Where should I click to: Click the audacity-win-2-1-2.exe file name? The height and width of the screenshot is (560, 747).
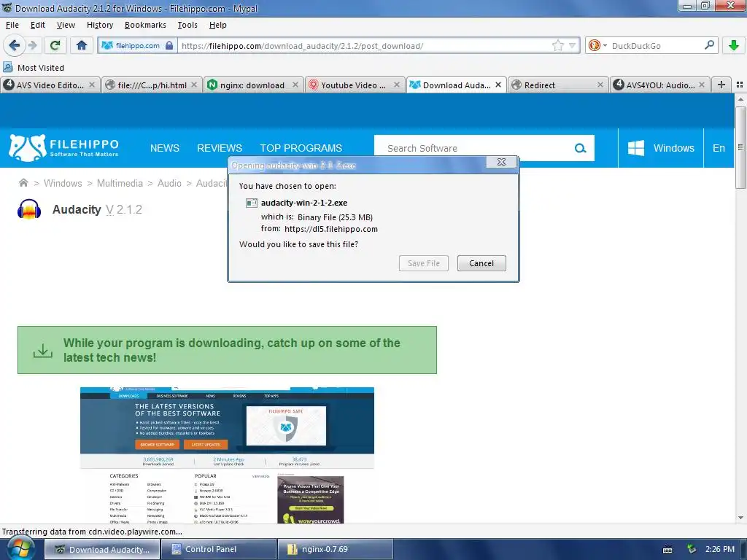click(304, 203)
